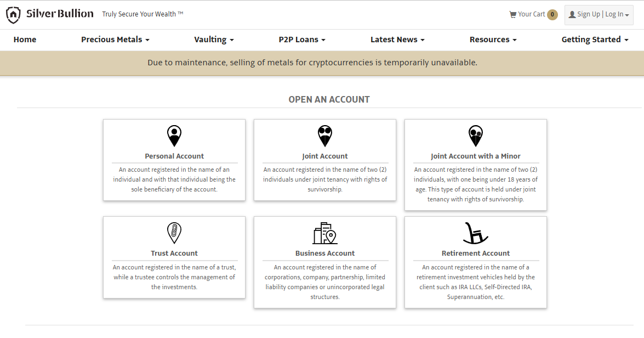
Task: Select the Personal Account pin icon
Action: [174, 136]
